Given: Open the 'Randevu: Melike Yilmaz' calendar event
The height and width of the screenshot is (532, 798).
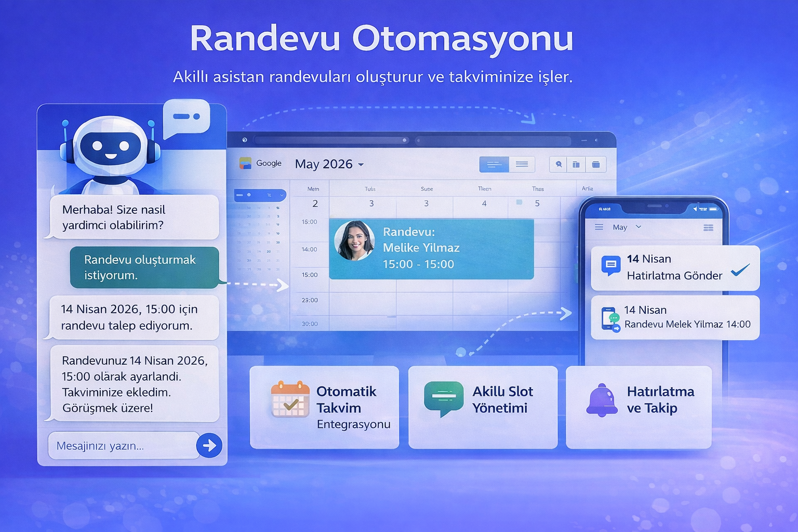Looking at the screenshot, I should (x=431, y=249).
